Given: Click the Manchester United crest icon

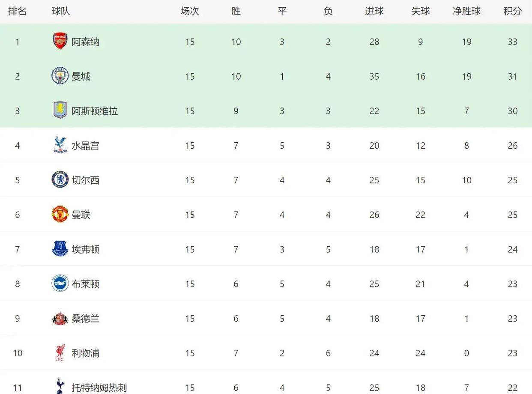Looking at the screenshot, I should tap(60, 215).
